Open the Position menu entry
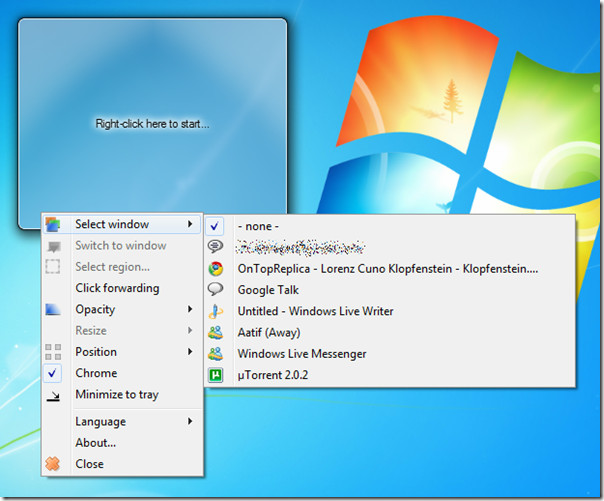This screenshot has height=501, width=604. click(122, 352)
